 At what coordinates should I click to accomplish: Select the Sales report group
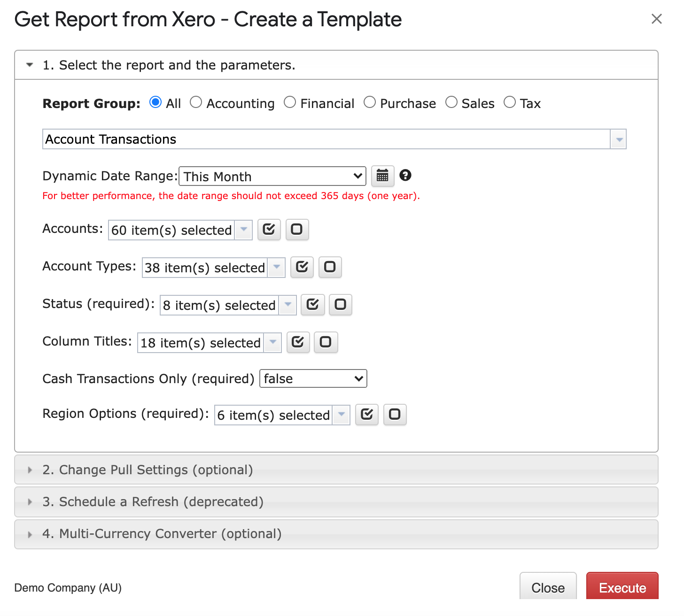pos(451,102)
